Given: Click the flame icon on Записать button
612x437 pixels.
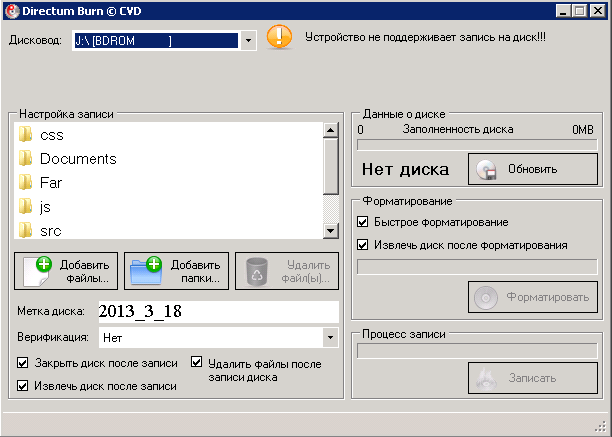Looking at the screenshot, I should [x=485, y=378].
